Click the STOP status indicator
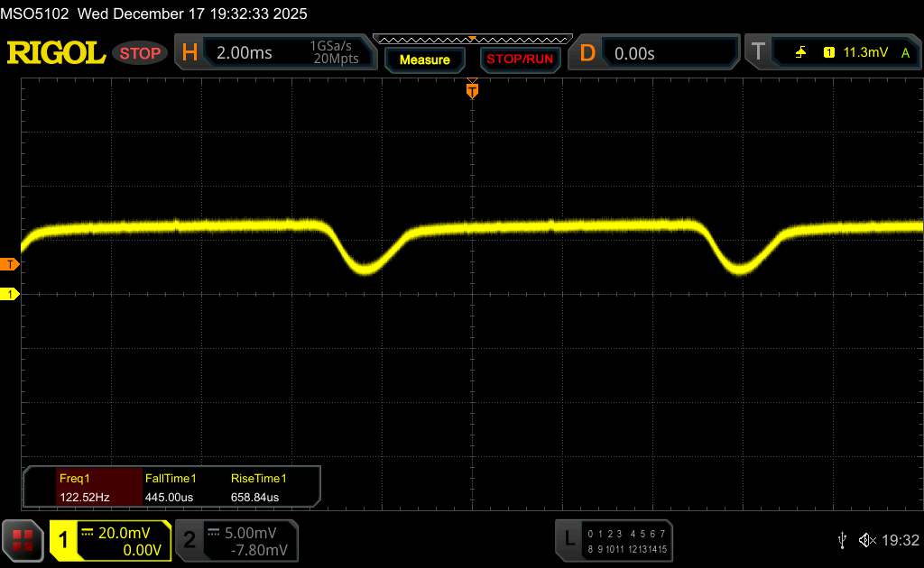924x568 pixels. (140, 53)
